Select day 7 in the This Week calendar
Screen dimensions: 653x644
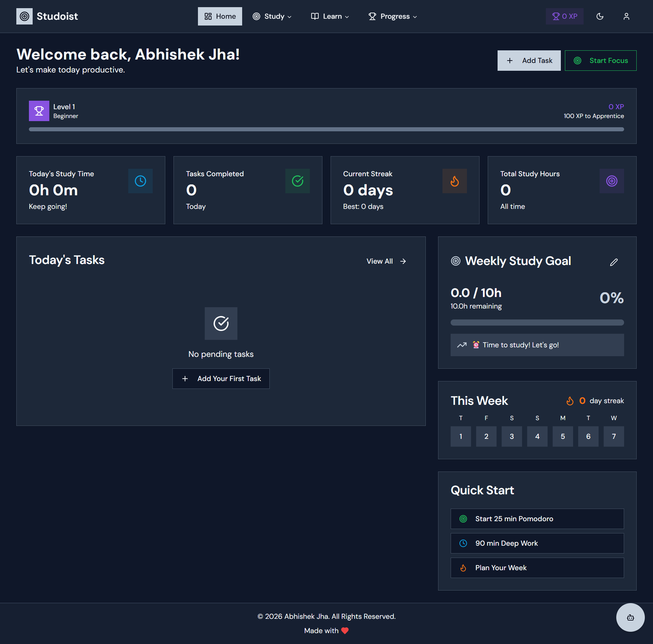pyautogui.click(x=614, y=436)
